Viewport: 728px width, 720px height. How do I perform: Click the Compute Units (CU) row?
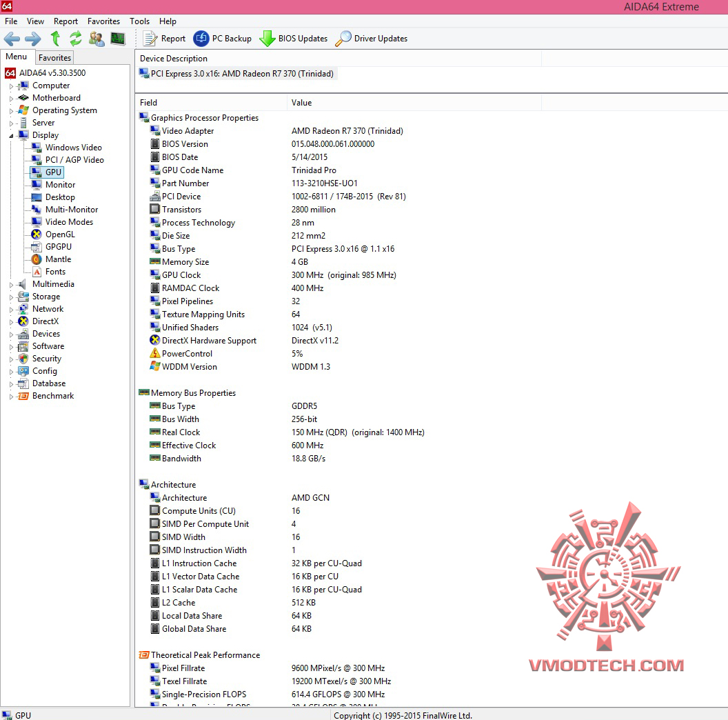click(225, 510)
